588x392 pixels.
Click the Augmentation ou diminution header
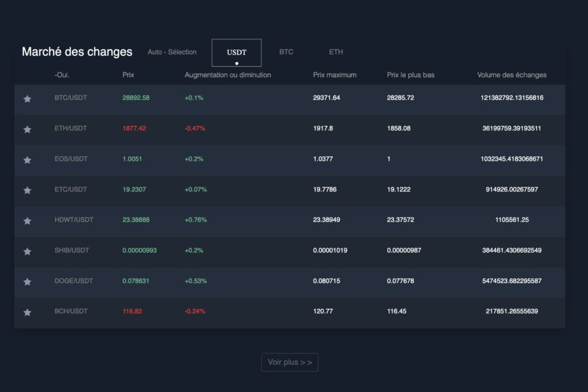[x=227, y=74]
